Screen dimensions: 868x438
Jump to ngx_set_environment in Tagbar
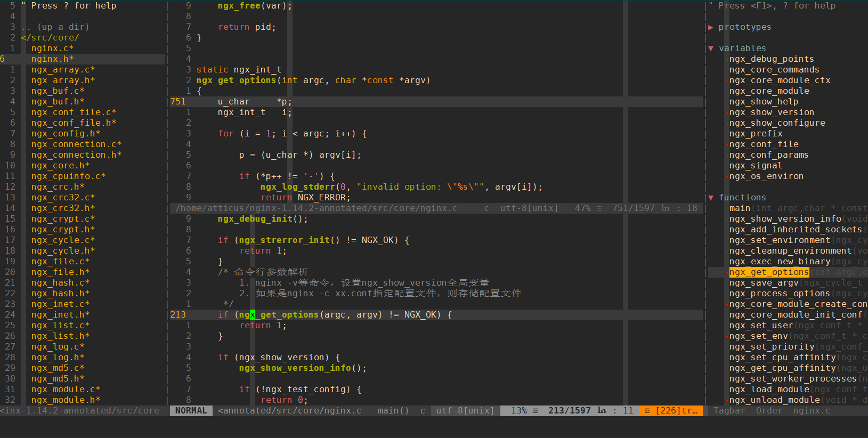(x=780, y=240)
